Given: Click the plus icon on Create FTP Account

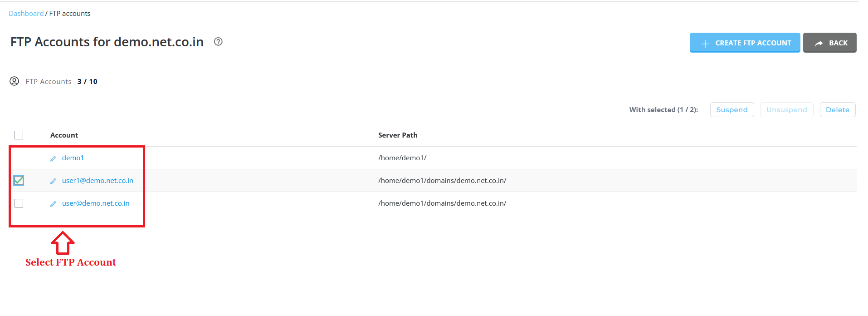Looking at the screenshot, I should point(705,43).
